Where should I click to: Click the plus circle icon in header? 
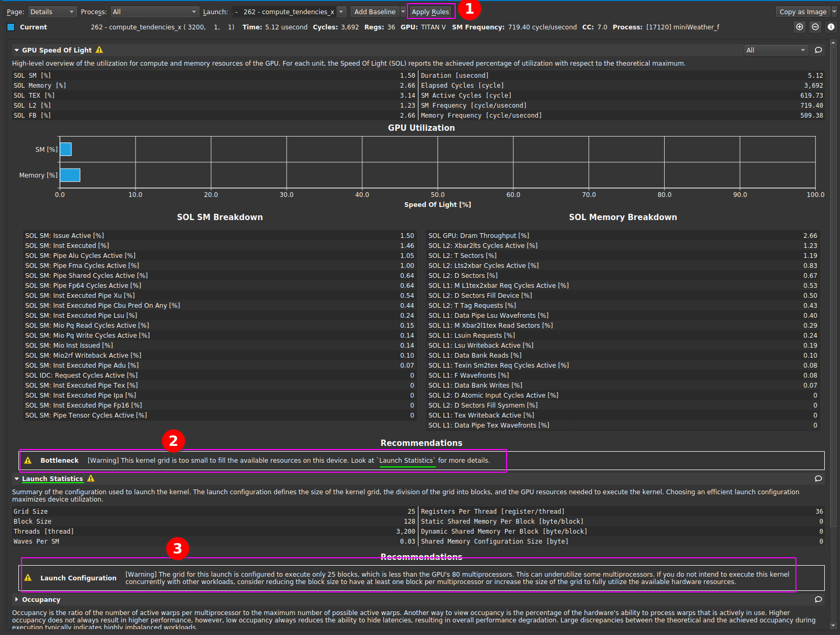(799, 27)
